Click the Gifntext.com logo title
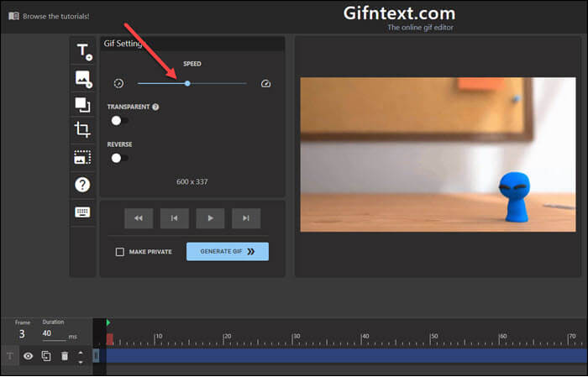This screenshot has width=588, height=377. pos(399,13)
